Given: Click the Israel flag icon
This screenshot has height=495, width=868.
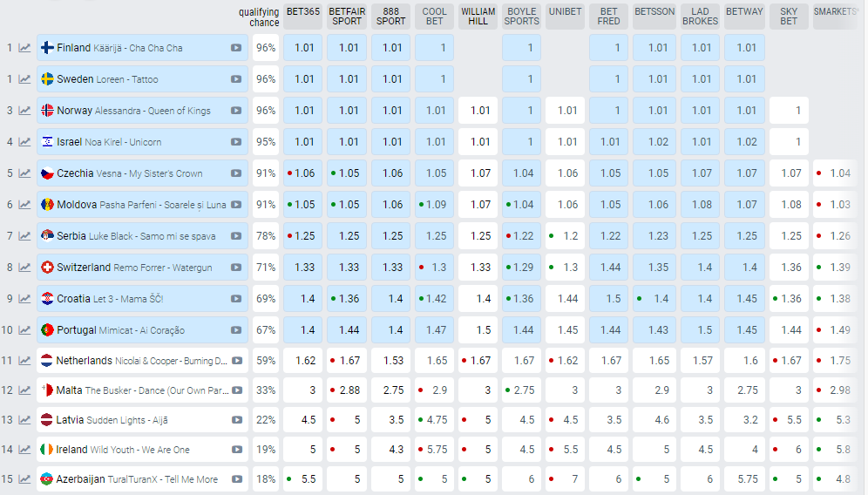Looking at the screenshot, I should (48, 142).
